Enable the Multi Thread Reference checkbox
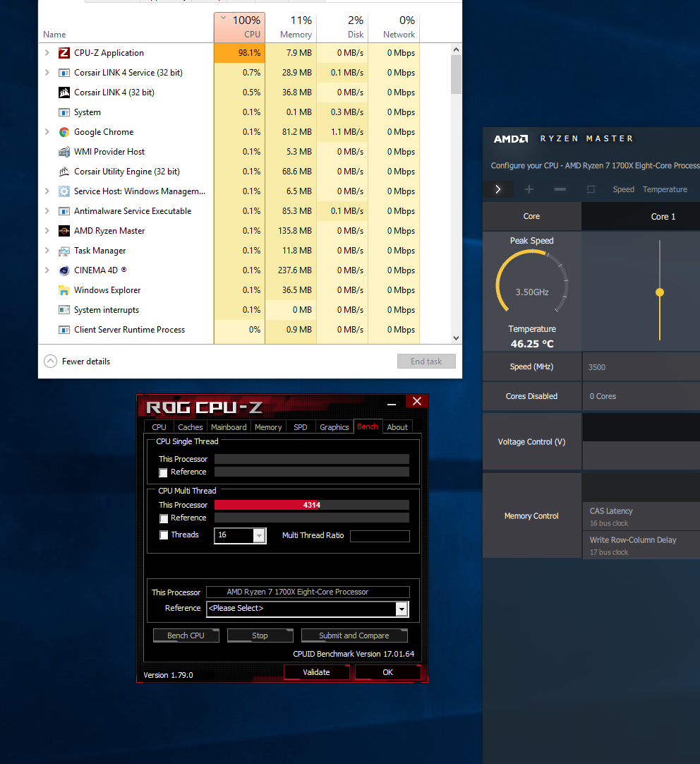The image size is (700, 764). click(164, 518)
